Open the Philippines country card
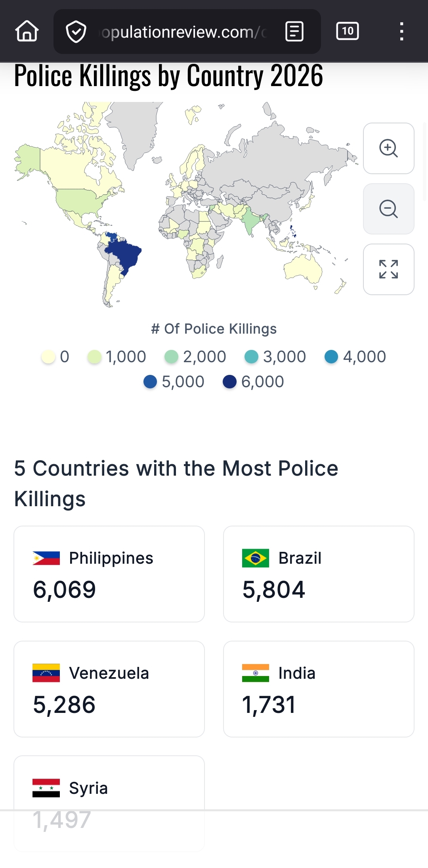 tap(109, 574)
